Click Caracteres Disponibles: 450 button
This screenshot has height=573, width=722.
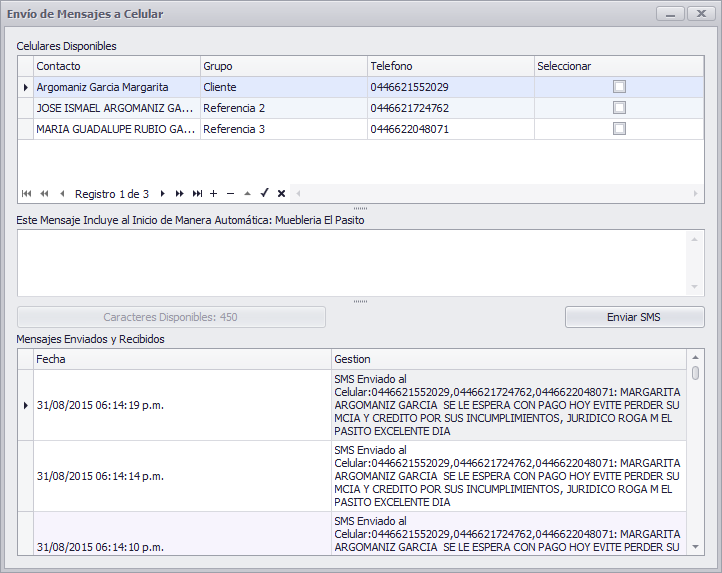(171, 317)
